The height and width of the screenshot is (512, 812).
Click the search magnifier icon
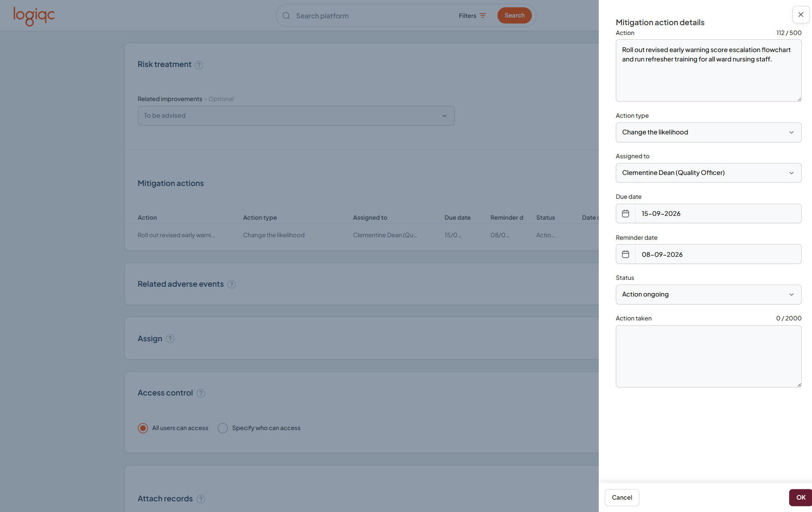[286, 16]
